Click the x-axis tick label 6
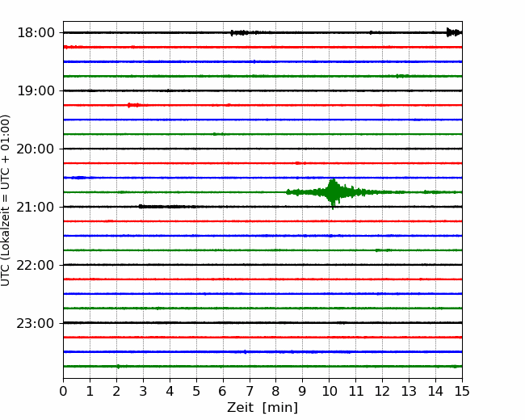This screenshot has height=420, width=525. (223, 391)
